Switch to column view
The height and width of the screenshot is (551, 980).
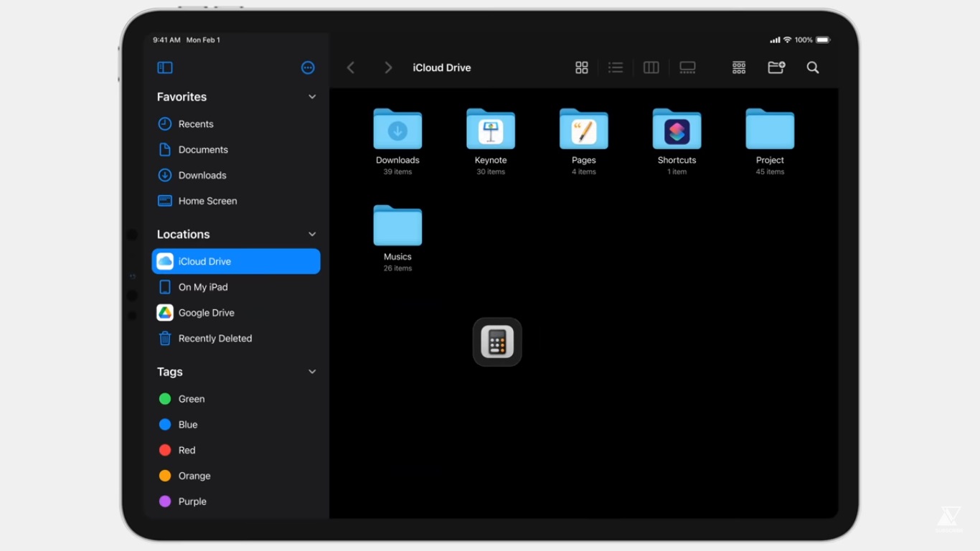651,67
